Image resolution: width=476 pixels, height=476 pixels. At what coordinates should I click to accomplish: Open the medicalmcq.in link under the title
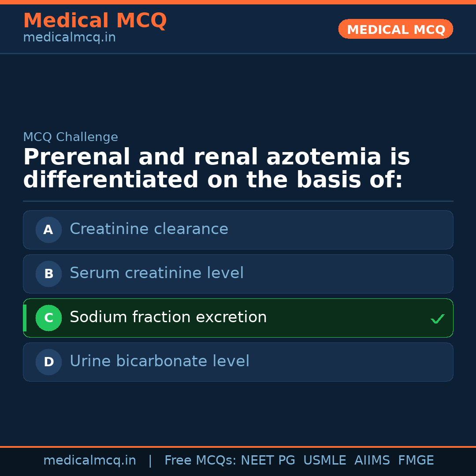click(69, 37)
